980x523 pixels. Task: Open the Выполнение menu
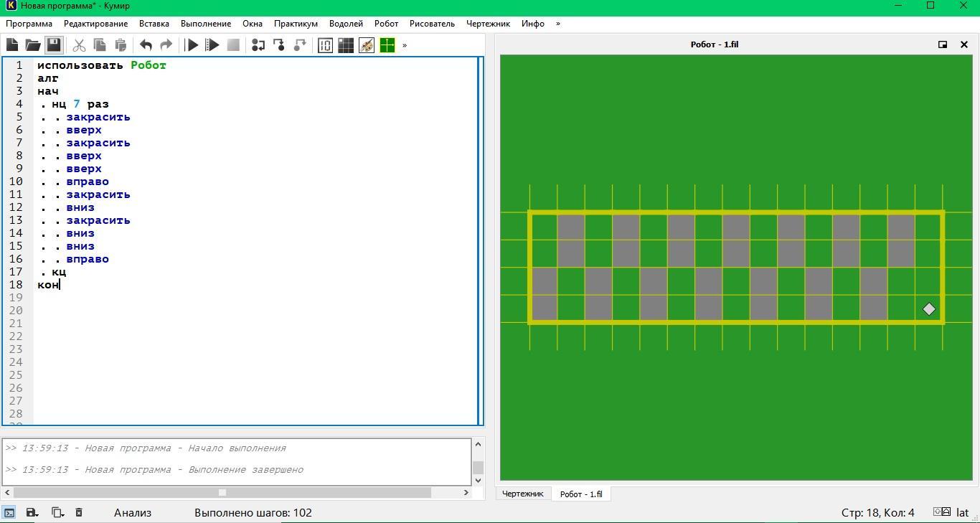pos(206,24)
